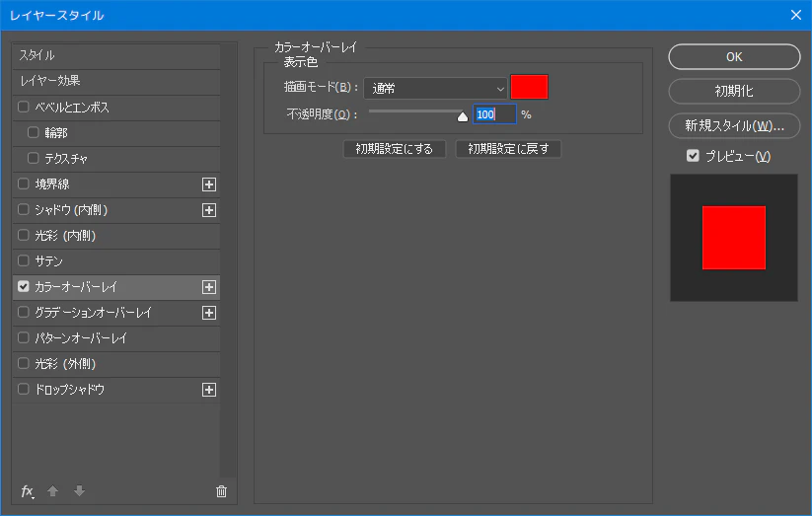Open the サテン settings row
Image resolution: width=812 pixels, height=516 pixels.
point(116,261)
